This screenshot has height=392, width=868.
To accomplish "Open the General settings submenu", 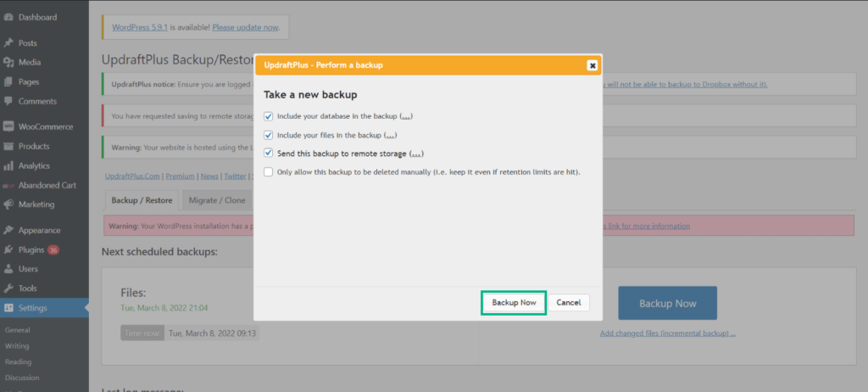I will [18, 330].
